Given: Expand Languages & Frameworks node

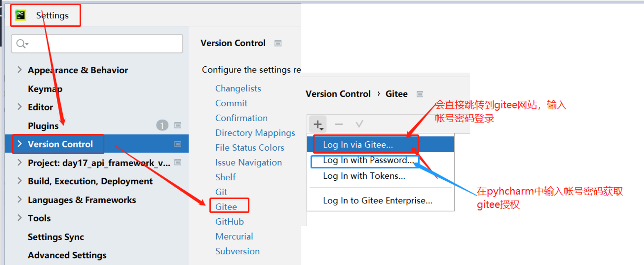Looking at the screenshot, I should (20, 200).
